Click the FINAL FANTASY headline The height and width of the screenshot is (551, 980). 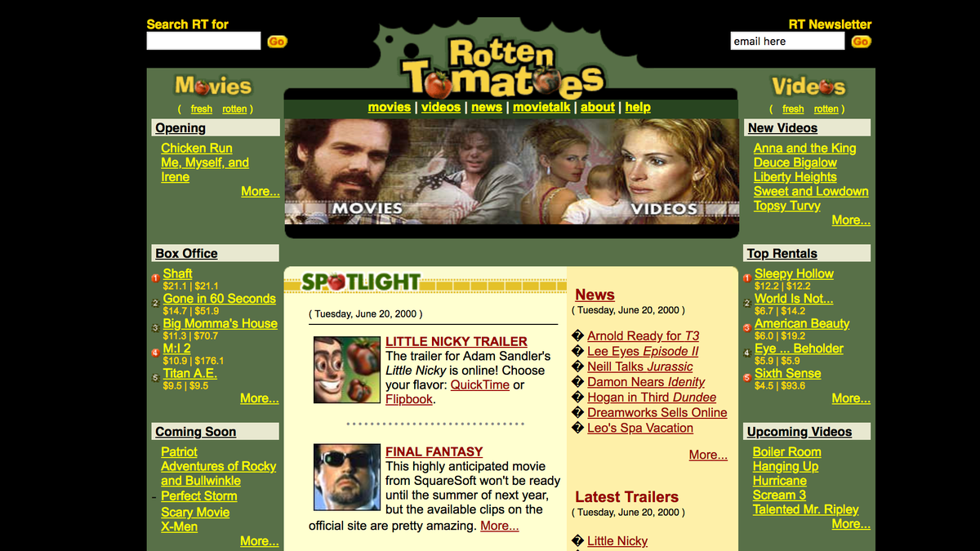(434, 451)
